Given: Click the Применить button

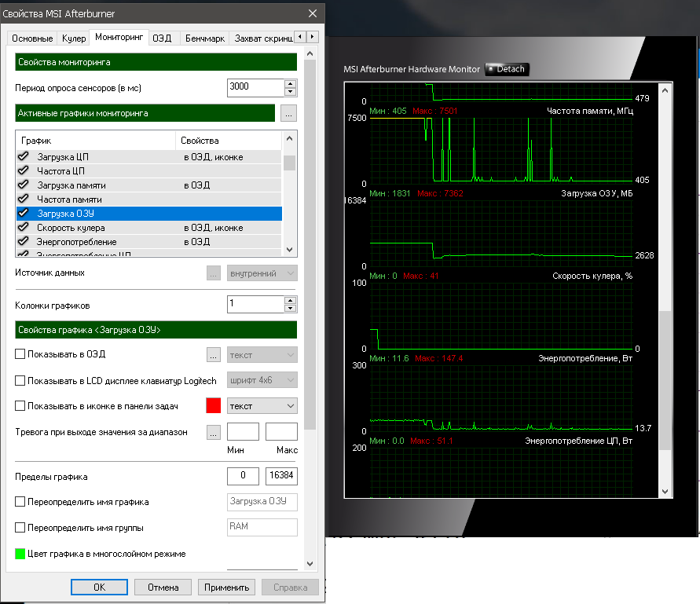Looking at the screenshot, I should coord(226,587).
